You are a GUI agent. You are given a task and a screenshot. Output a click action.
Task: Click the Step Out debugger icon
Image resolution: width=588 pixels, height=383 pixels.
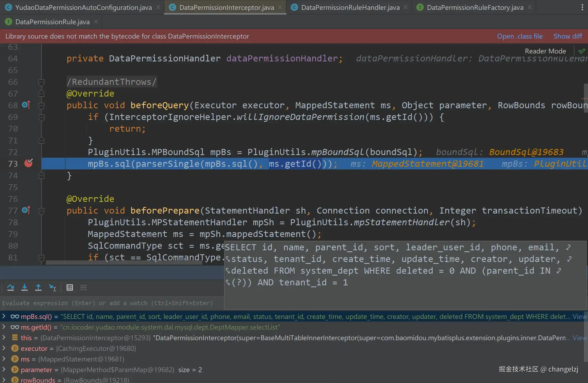38,288
